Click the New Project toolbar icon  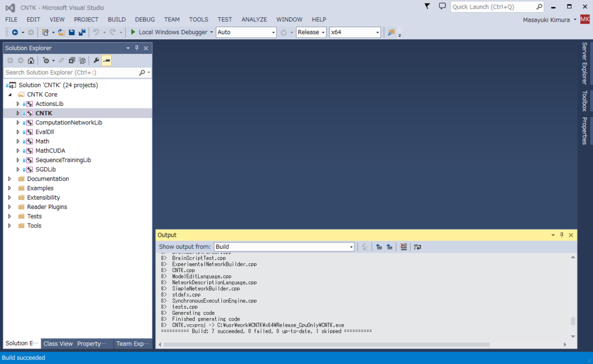(45, 32)
